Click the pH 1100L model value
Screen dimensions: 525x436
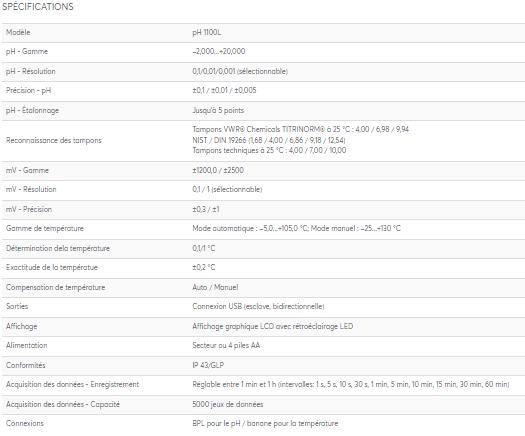(207, 32)
